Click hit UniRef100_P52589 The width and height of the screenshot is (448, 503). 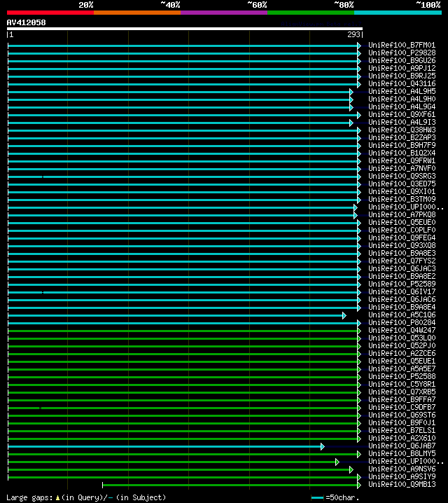click(402, 284)
